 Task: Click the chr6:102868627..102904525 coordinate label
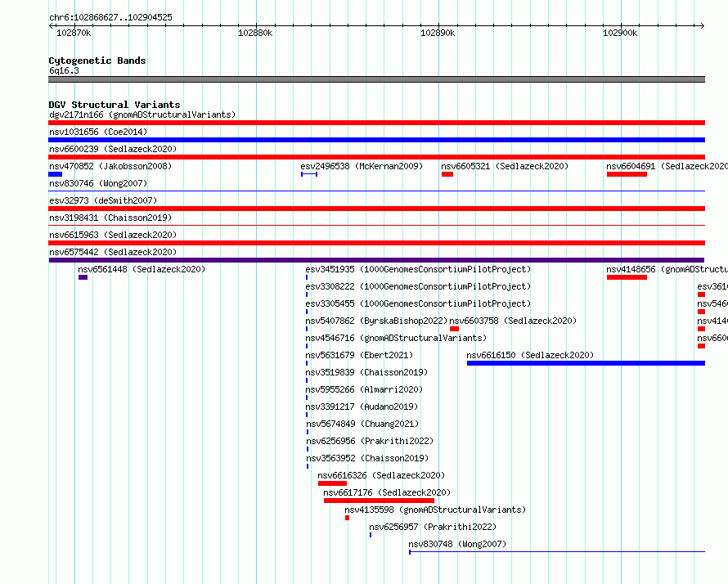(x=110, y=17)
